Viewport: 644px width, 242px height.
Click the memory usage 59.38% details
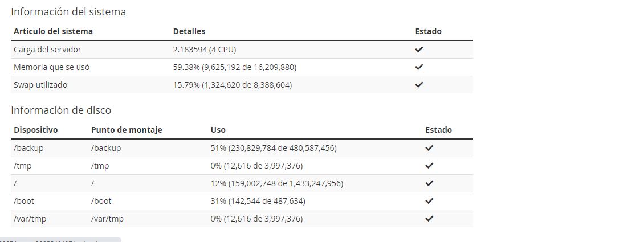click(235, 67)
